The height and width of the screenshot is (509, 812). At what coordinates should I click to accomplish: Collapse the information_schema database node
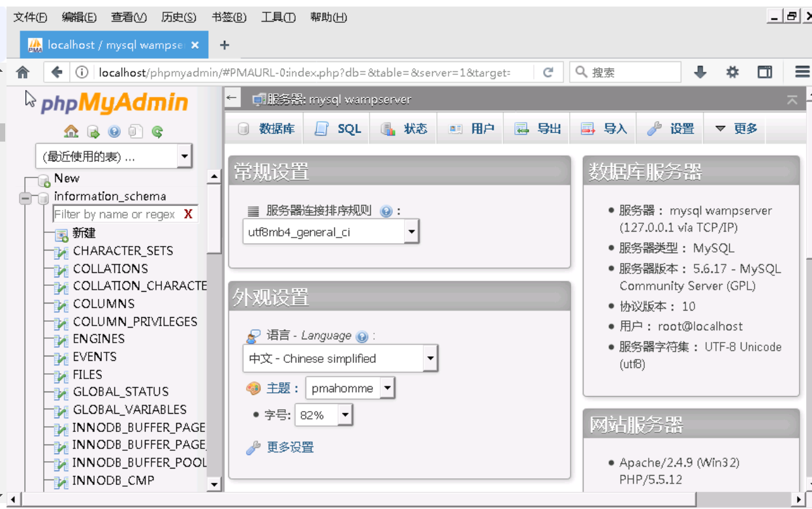click(x=26, y=198)
